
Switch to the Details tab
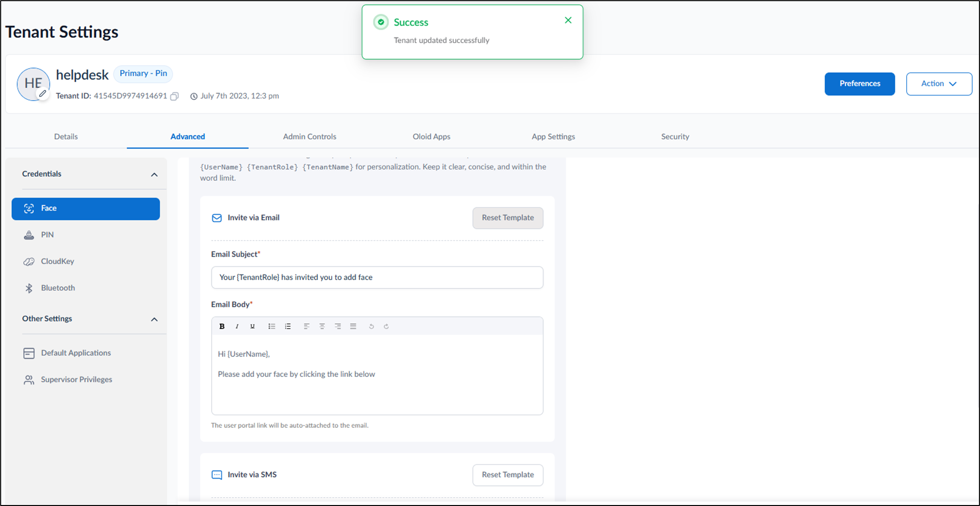pos(66,136)
